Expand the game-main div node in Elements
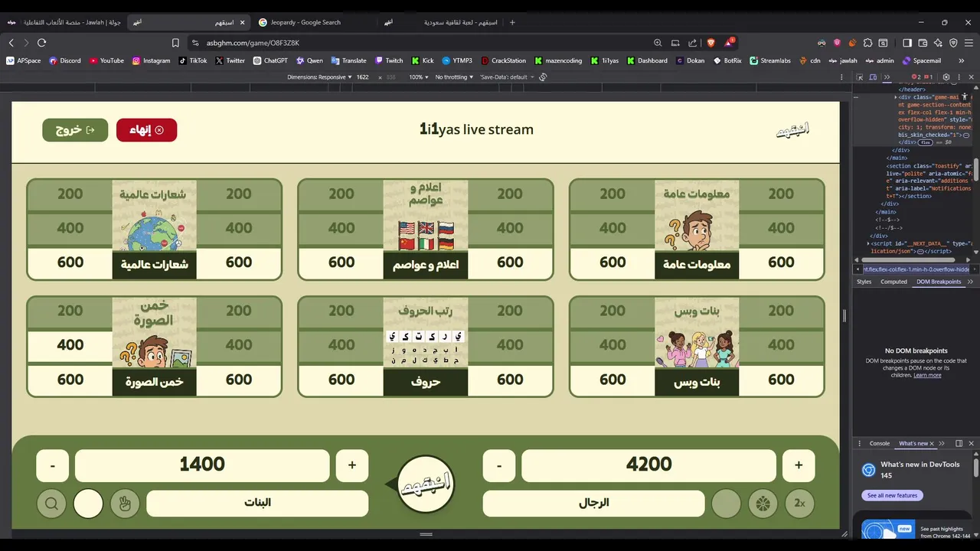Viewport: 980px width, 551px height. (x=897, y=97)
